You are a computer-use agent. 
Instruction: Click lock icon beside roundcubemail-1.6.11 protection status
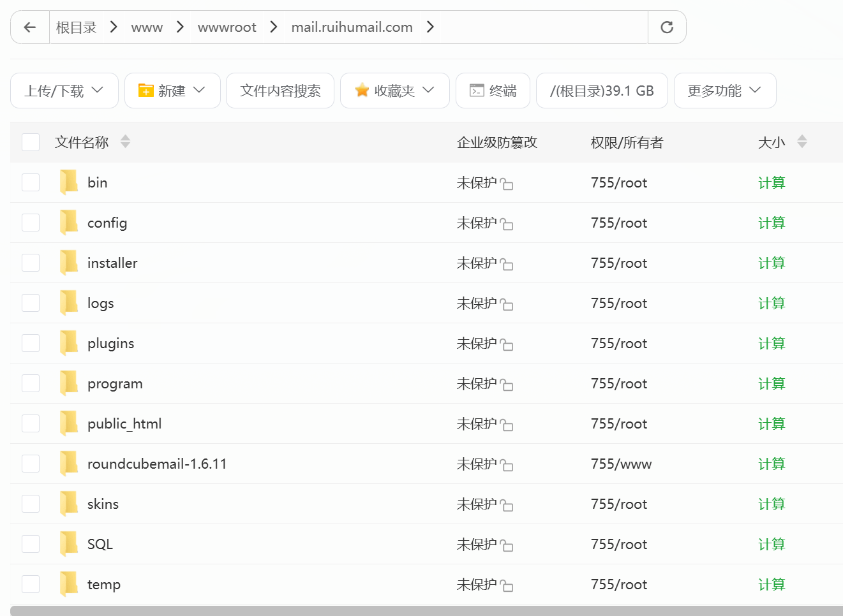pos(507,466)
